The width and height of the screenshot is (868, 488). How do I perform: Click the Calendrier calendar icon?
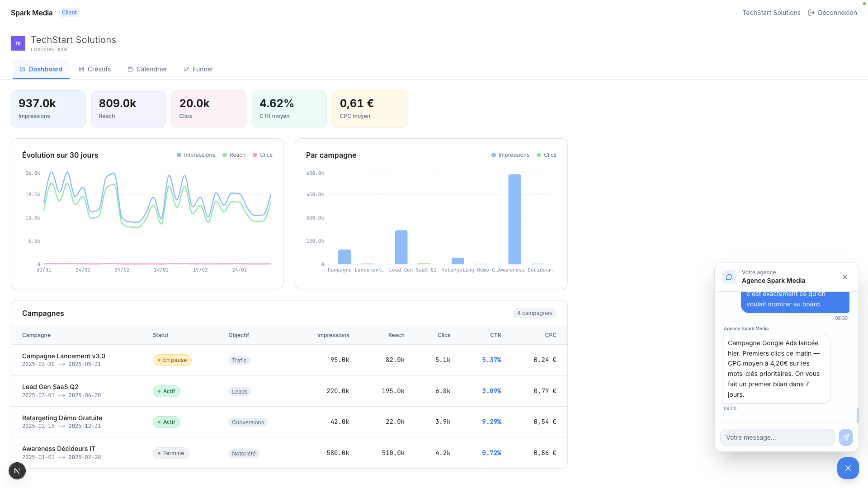130,69
